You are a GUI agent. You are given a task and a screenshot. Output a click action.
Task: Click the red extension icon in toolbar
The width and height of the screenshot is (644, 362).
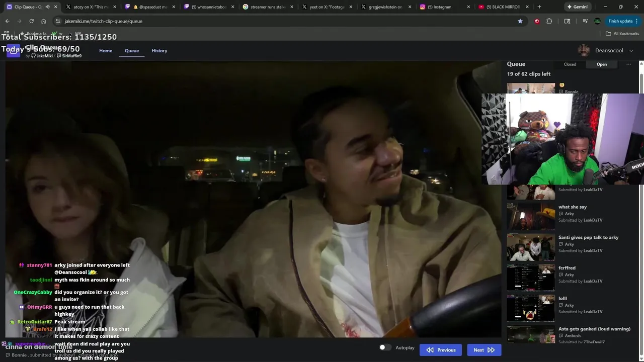[537, 21]
